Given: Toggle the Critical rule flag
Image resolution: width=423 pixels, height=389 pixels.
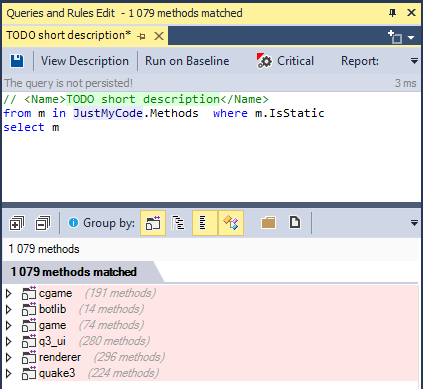Looking at the screenshot, I should 285,61.
